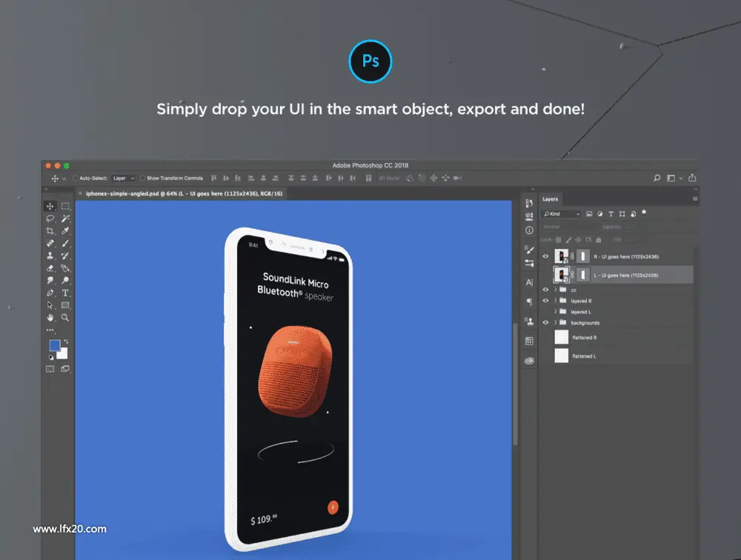Toggle Quick Mask mode

point(50,369)
